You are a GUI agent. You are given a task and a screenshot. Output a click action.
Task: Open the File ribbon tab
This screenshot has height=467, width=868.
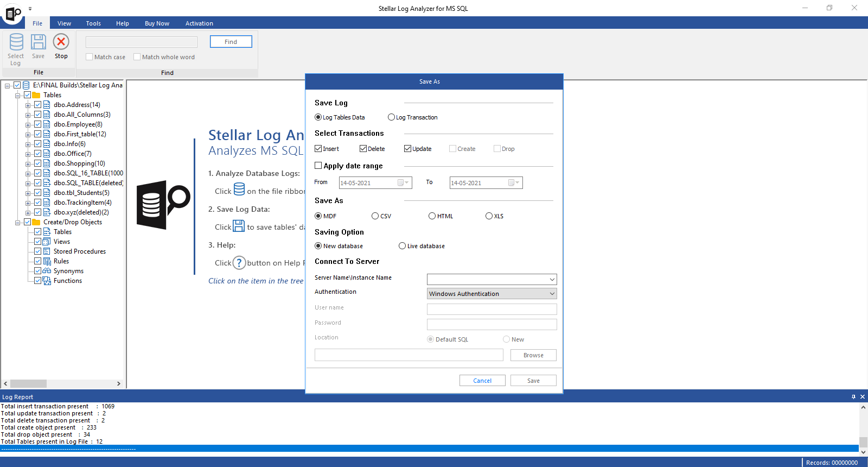coord(37,23)
